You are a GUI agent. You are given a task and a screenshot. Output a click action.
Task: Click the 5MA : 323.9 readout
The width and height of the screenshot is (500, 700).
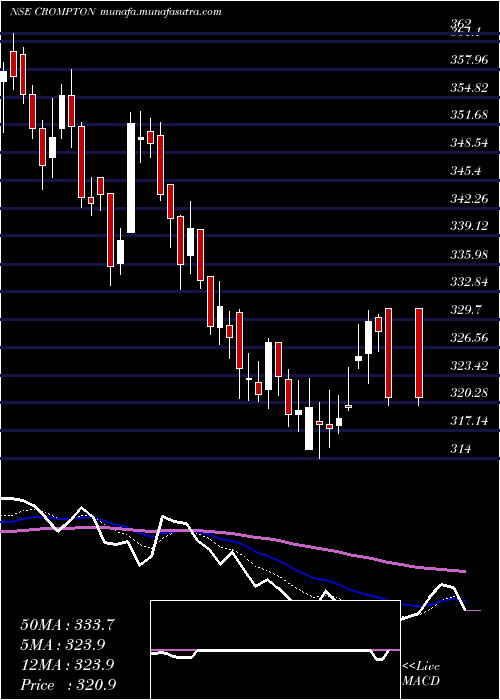63,645
